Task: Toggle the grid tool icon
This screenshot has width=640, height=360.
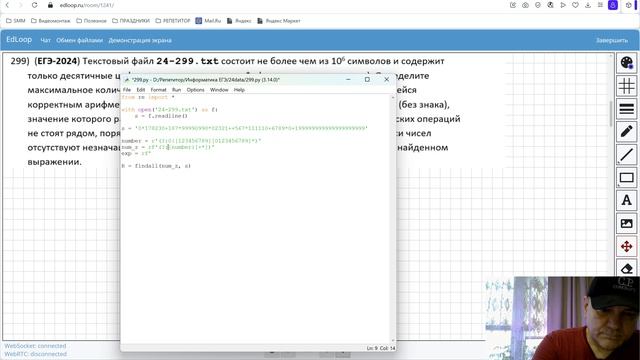Action: tap(627, 86)
